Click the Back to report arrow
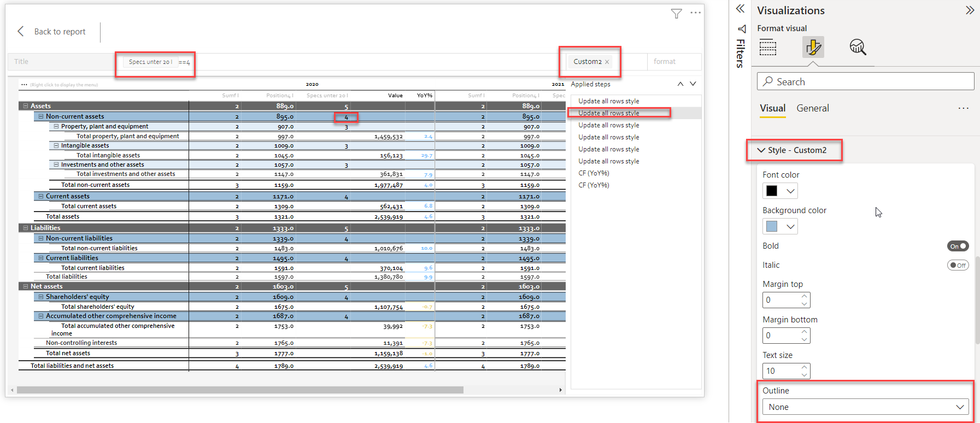Viewport: 980px width, 423px height. click(x=21, y=32)
